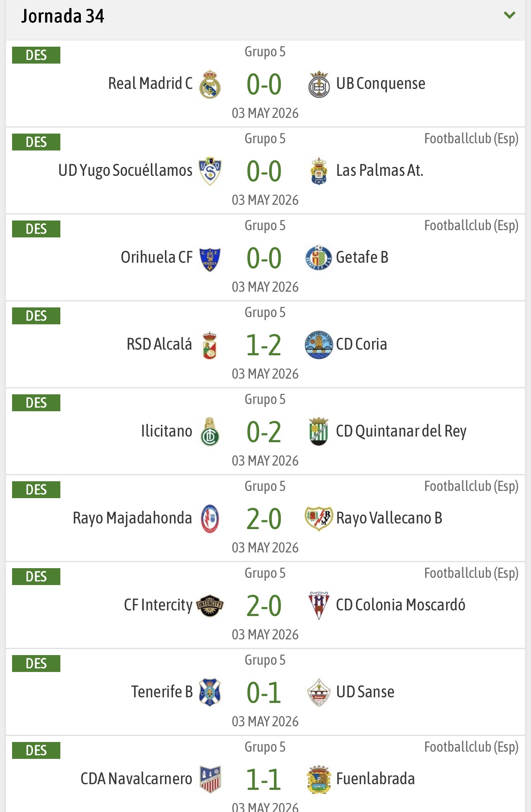Tap the DES badge on Real Madrid C match
Screen dimensions: 531x812
tap(36, 55)
